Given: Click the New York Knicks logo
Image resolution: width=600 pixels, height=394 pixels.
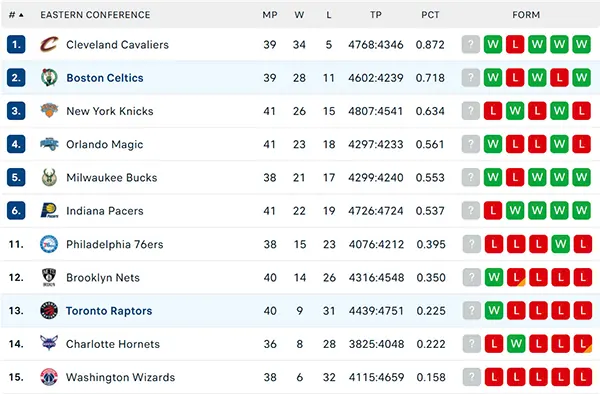Looking at the screenshot, I should tap(49, 111).
